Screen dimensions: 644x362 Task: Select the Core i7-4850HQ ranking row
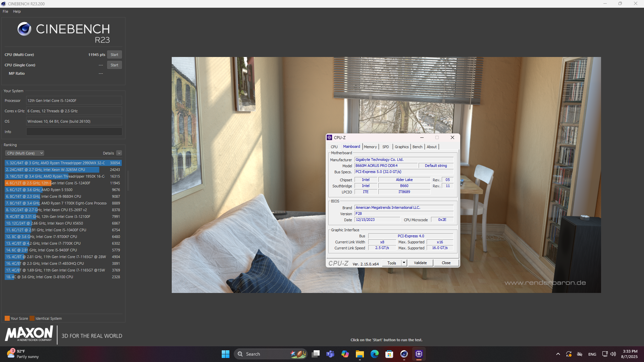63,263
